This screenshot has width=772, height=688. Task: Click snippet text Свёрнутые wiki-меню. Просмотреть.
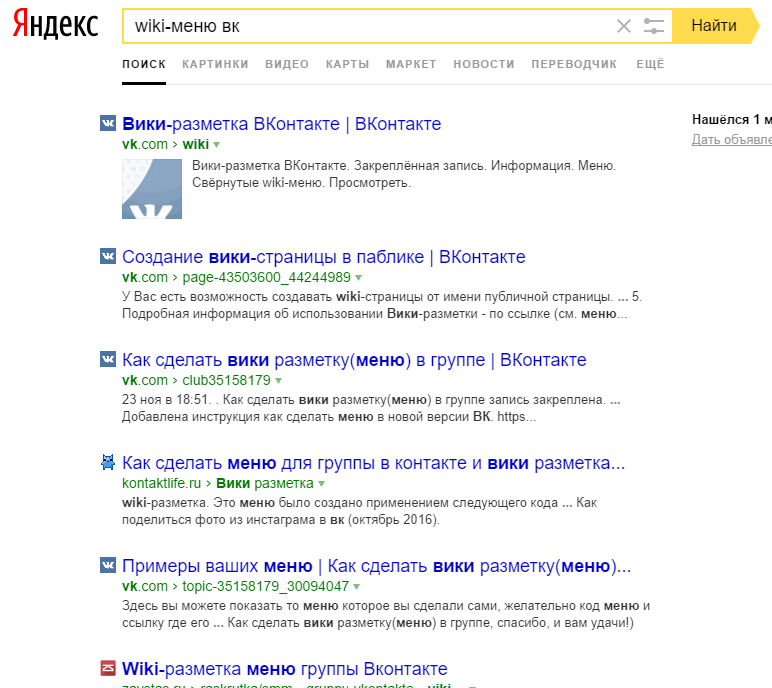301,183
